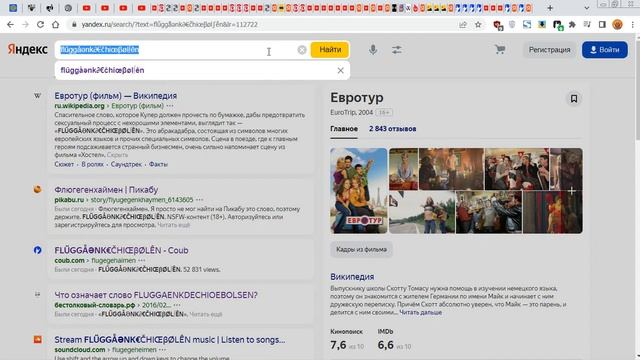Viewport: 640px width, 360px height.
Task: Open the Флюгегенхаймен | Пикабу result
Action: [x=106, y=189]
